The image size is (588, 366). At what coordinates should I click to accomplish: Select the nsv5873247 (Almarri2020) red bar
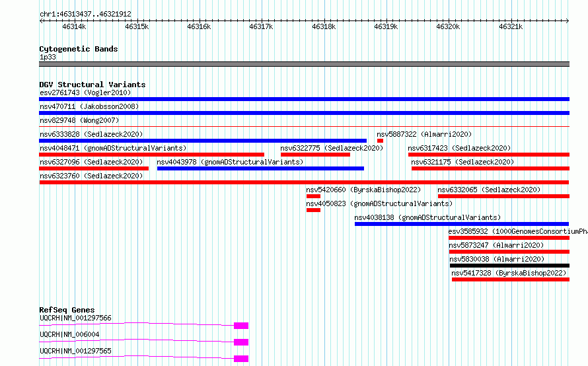click(x=509, y=252)
